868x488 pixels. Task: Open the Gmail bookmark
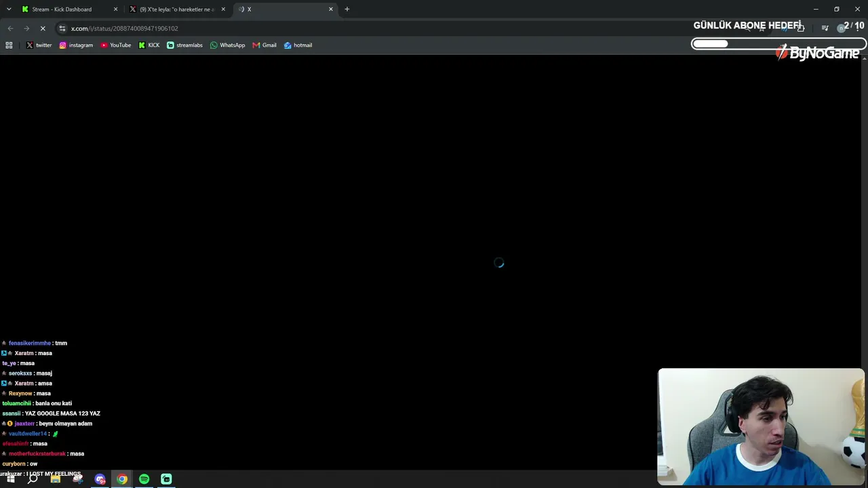(264, 45)
